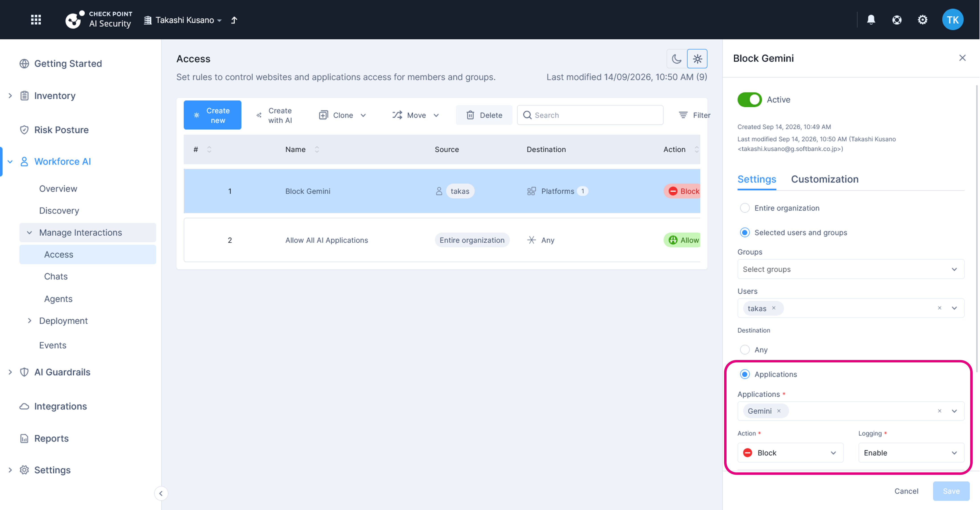
Task: Collapse the sidebar with the arrow button
Action: pyautogui.click(x=161, y=493)
